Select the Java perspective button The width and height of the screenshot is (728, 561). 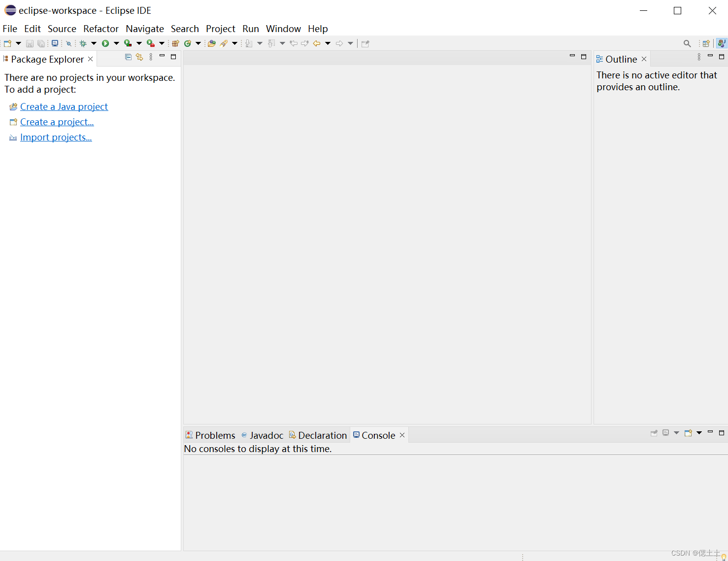[721, 43]
